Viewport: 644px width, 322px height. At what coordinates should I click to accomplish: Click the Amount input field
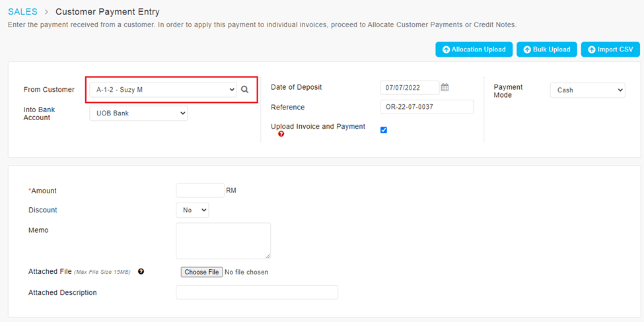200,191
